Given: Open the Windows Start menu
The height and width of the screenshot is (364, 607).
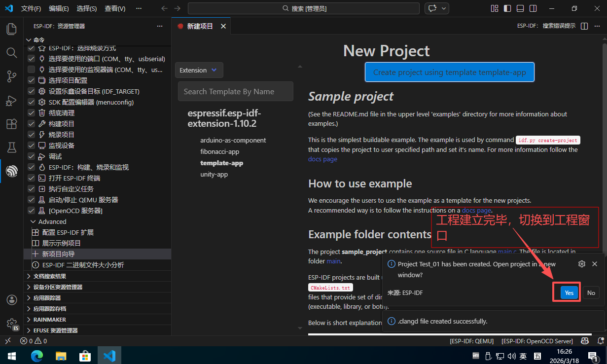Looking at the screenshot, I should pos(11,355).
